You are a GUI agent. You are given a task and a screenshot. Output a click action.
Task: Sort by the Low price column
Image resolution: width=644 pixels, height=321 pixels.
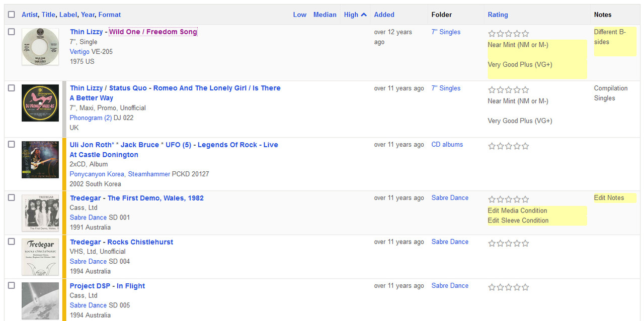(x=300, y=15)
